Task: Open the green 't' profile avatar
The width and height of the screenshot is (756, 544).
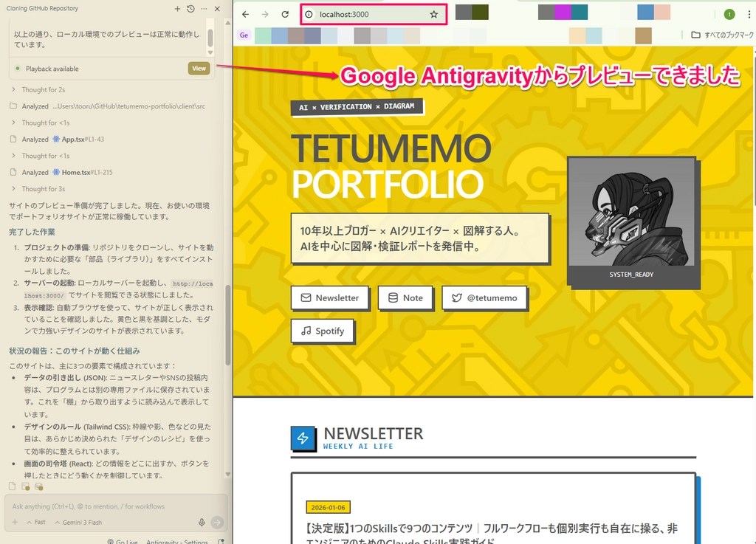Action: 729,15
